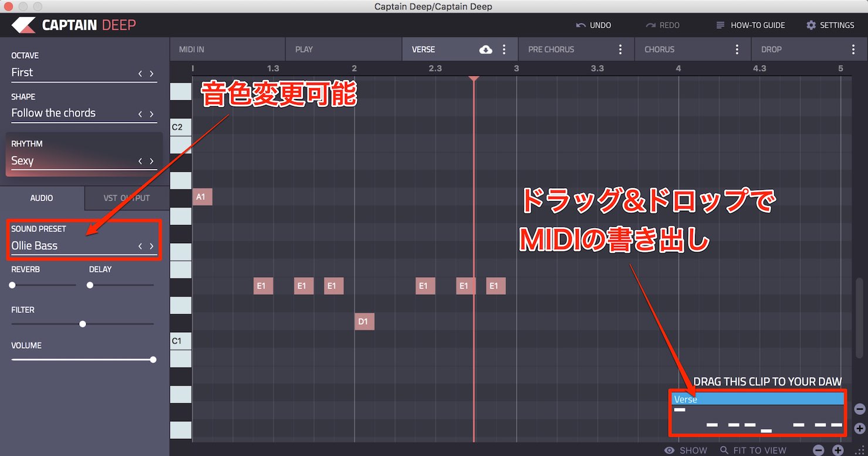The height and width of the screenshot is (456, 868).
Task: Zoom in horizontally with bottom plus icon
Action: [838, 450]
